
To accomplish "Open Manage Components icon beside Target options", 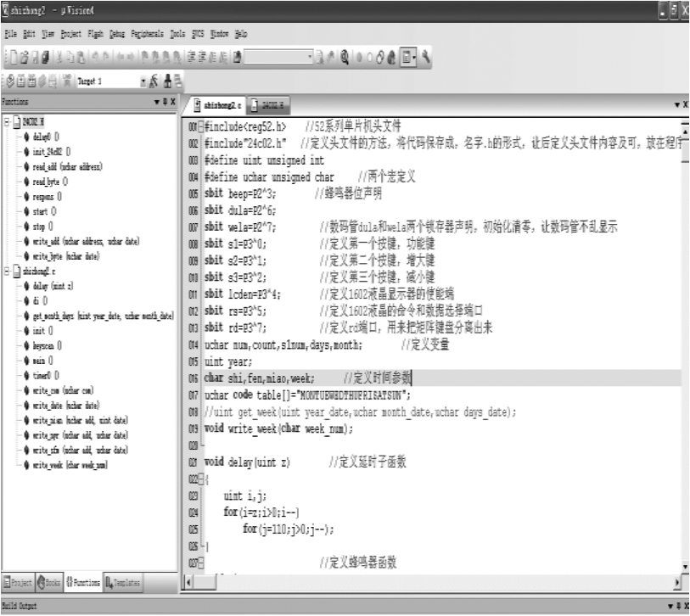I will [167, 81].
